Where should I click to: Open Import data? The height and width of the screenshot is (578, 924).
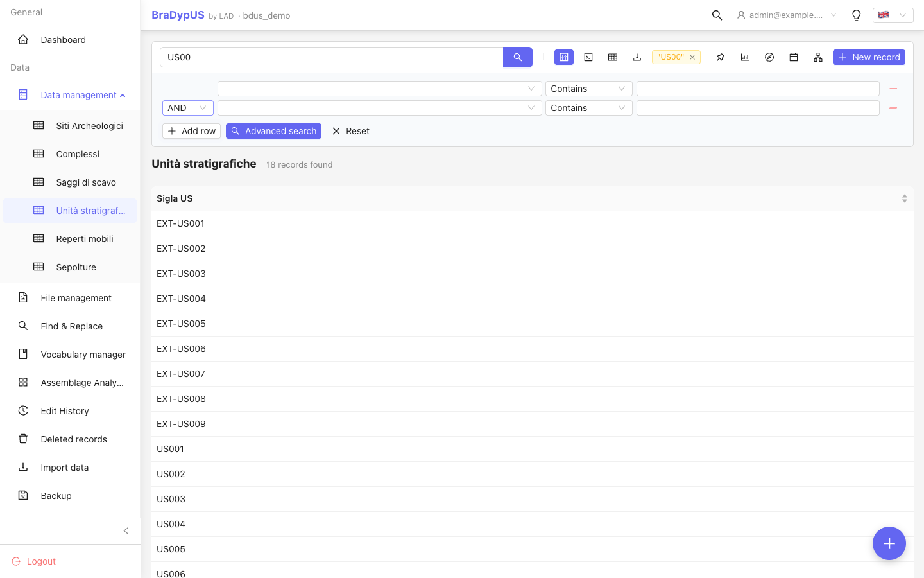tap(71, 468)
